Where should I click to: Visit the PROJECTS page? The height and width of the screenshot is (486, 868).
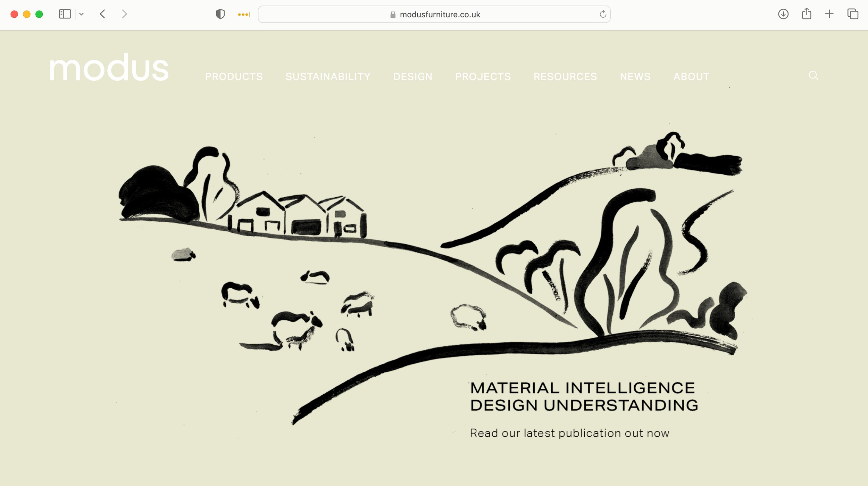483,76
